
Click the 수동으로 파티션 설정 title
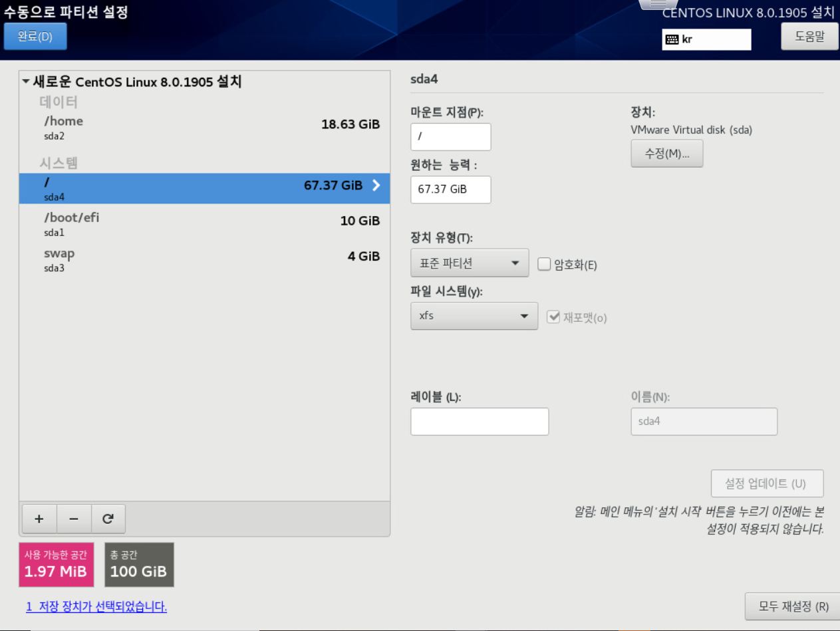pyautogui.click(x=65, y=11)
